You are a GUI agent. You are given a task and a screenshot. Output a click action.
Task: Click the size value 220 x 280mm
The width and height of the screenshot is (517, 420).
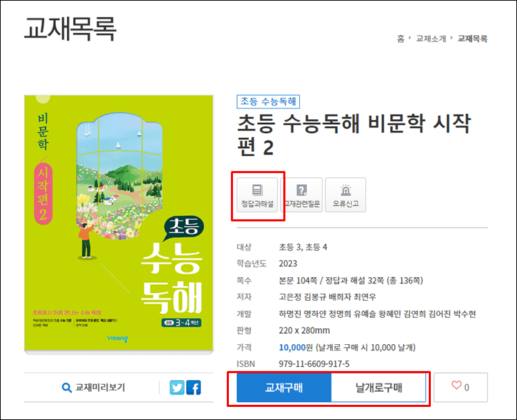pyautogui.click(x=304, y=330)
